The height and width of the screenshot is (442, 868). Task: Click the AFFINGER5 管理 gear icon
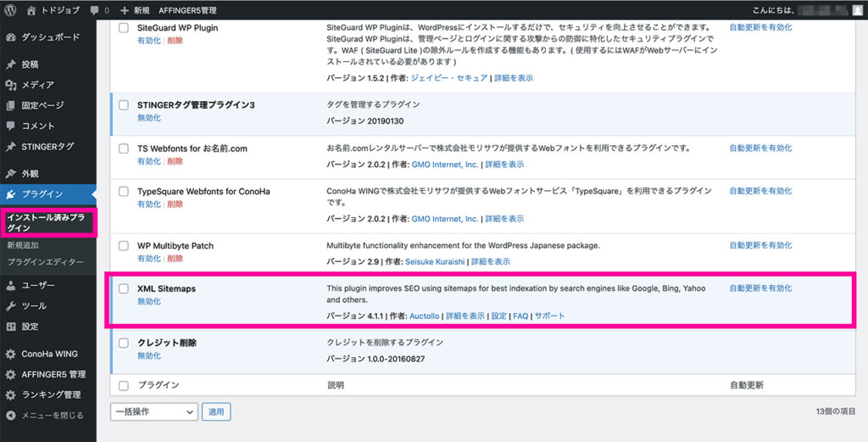[10, 374]
